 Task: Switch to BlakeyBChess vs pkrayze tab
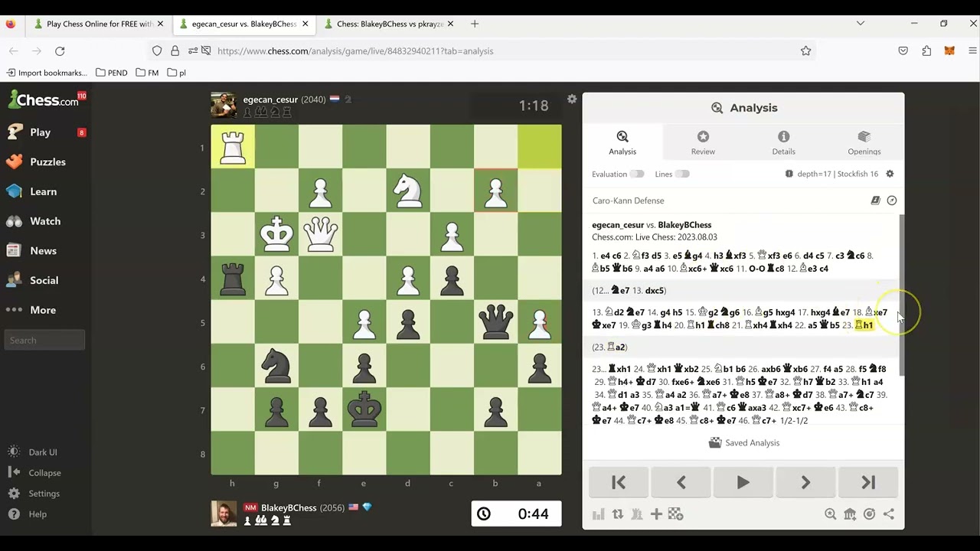(x=390, y=24)
